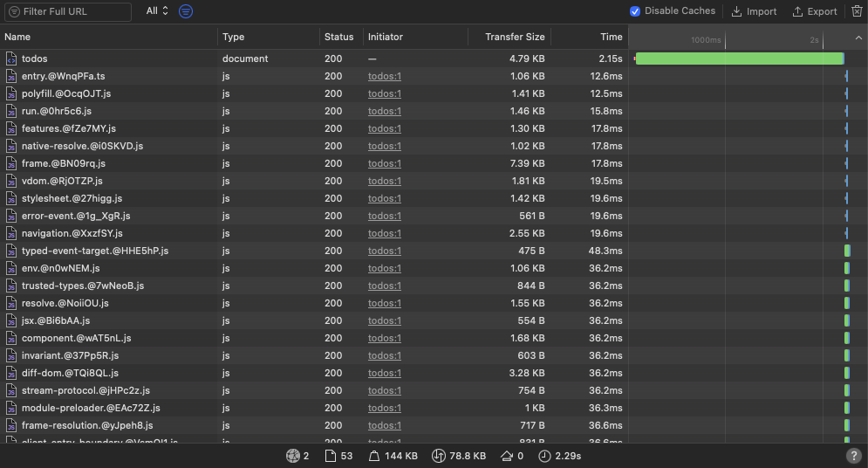Open todos:1 initiator link for entry.@WnqPFa.ts
This screenshot has width=868, height=468.
[x=384, y=77]
